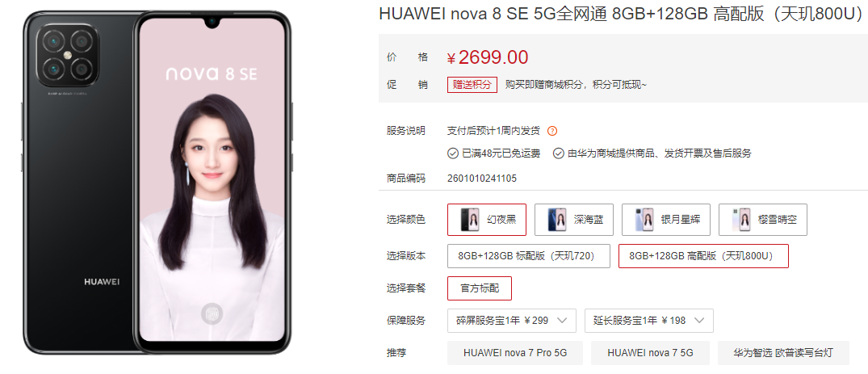Open recommended HUAWEI nova 7 Pro 5G
The height and width of the screenshot is (374, 868).
(515, 352)
